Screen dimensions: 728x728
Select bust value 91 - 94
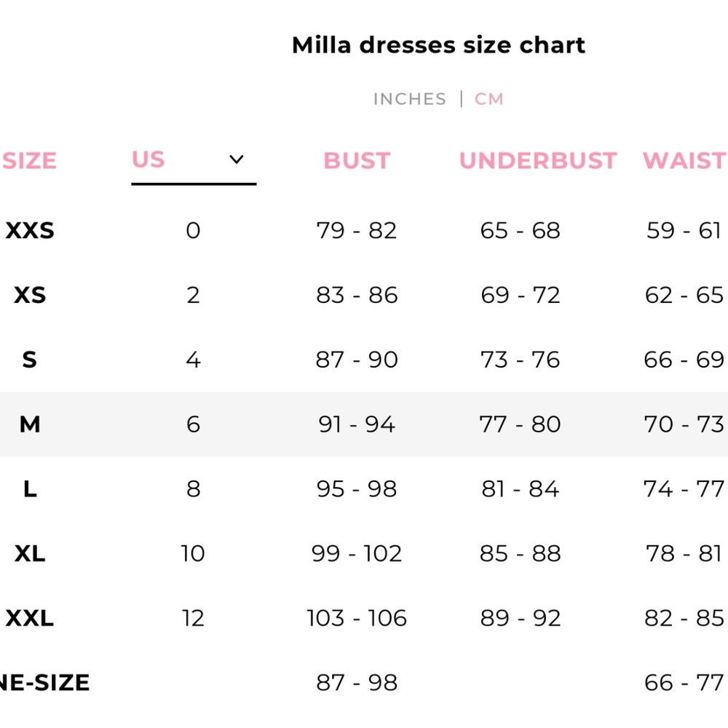click(357, 424)
